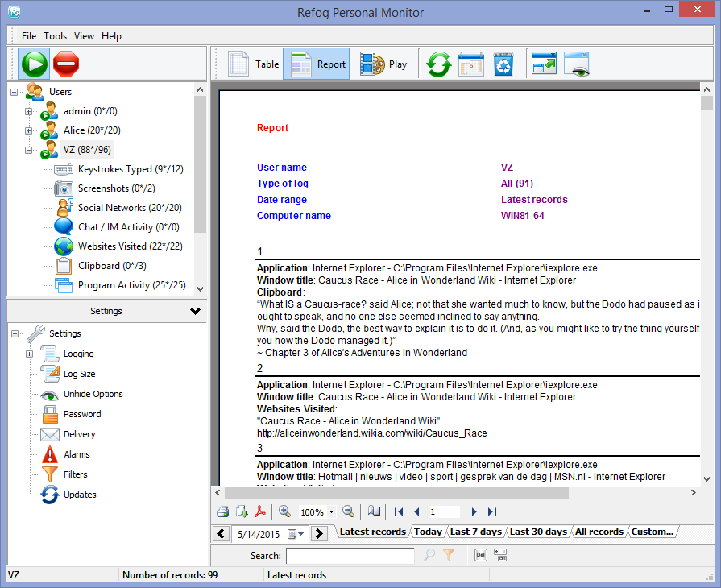Zoom in on the report

point(284,511)
